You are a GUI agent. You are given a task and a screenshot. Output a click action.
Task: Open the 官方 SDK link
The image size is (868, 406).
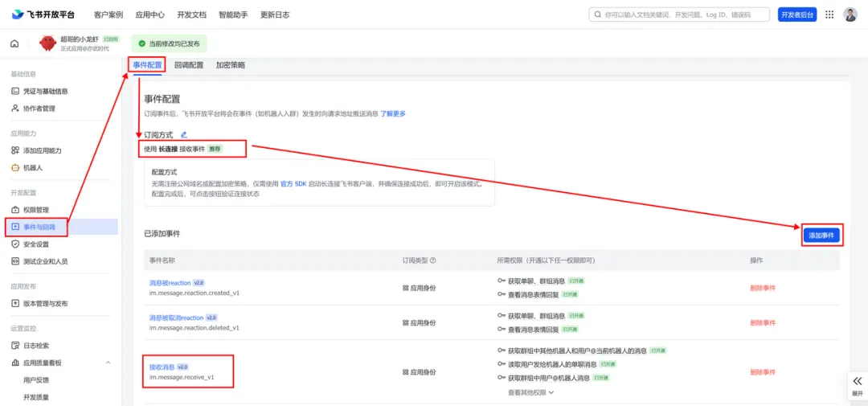293,183
